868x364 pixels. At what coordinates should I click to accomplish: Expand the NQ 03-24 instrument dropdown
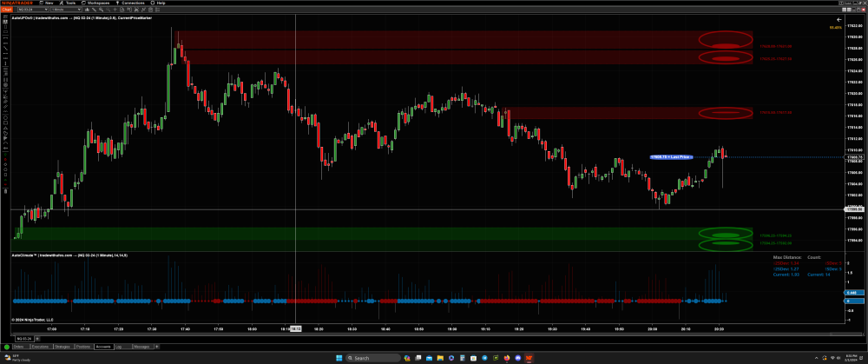[35, 9]
